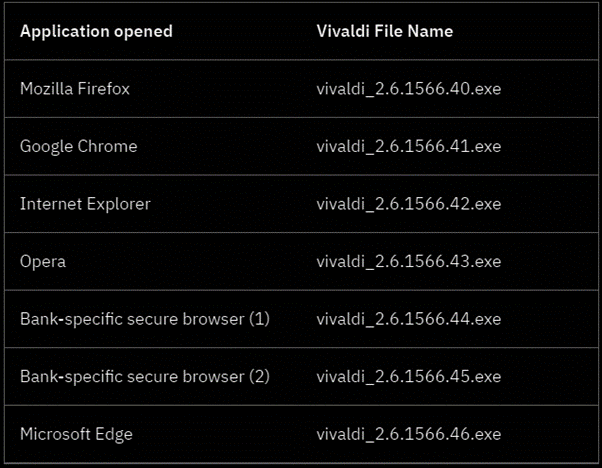This screenshot has height=468, width=602.
Task: Click the '.exe' extension of the 1566.46 filename
Action: tap(486, 434)
